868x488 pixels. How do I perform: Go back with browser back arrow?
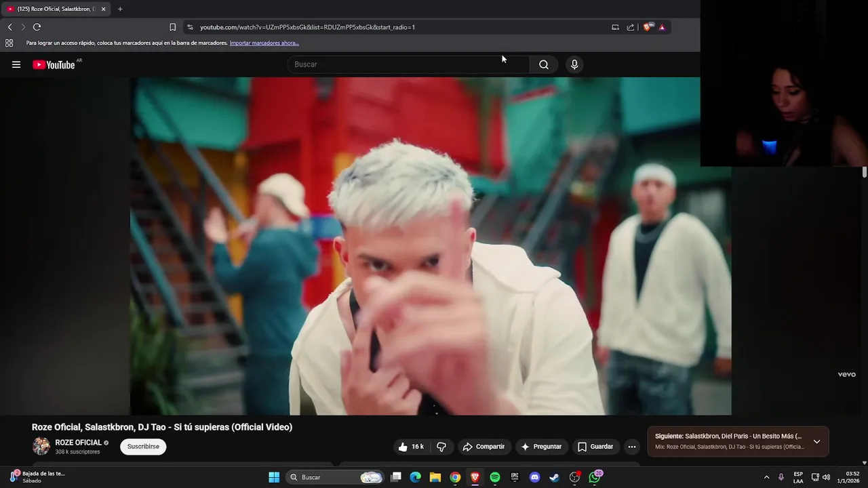pos(9,27)
